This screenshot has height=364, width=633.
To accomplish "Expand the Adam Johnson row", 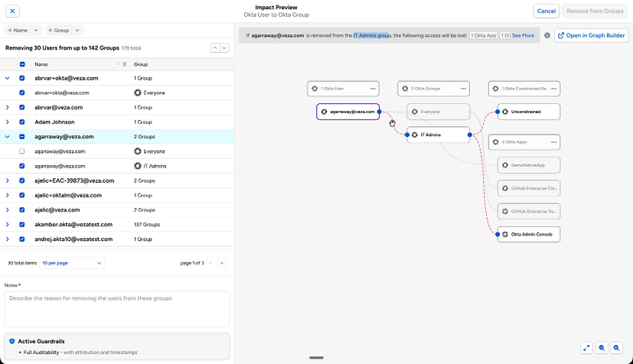I will pyautogui.click(x=7, y=122).
